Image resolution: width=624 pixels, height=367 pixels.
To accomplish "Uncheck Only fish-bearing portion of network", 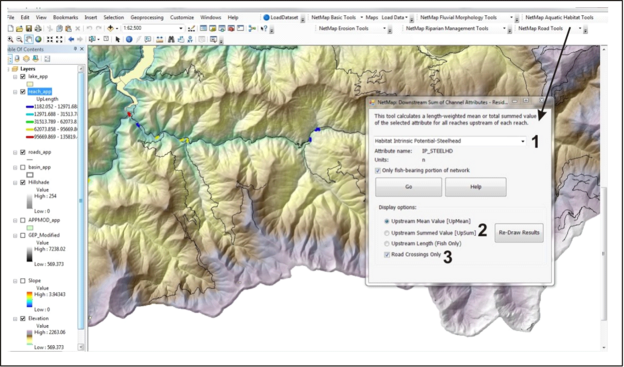I will tap(378, 170).
